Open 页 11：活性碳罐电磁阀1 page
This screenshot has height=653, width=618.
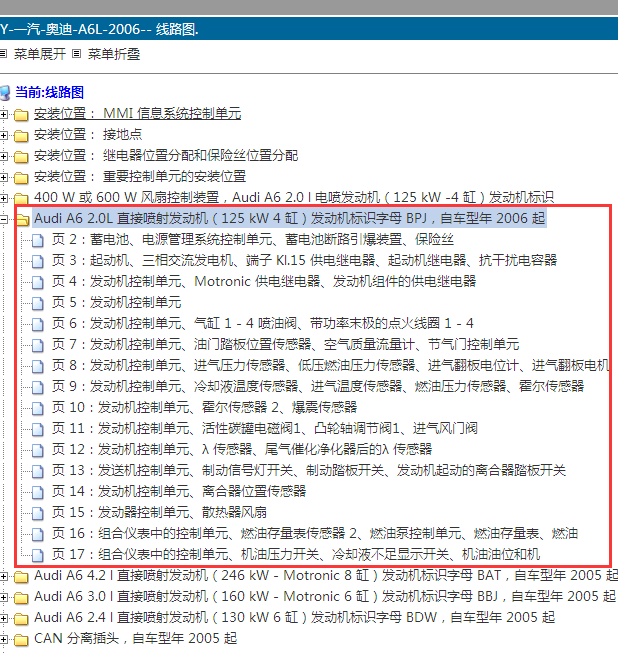264,428
